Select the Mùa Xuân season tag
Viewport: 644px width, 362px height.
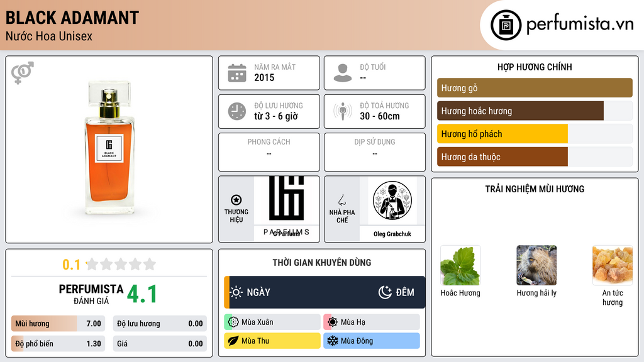tap(272, 322)
